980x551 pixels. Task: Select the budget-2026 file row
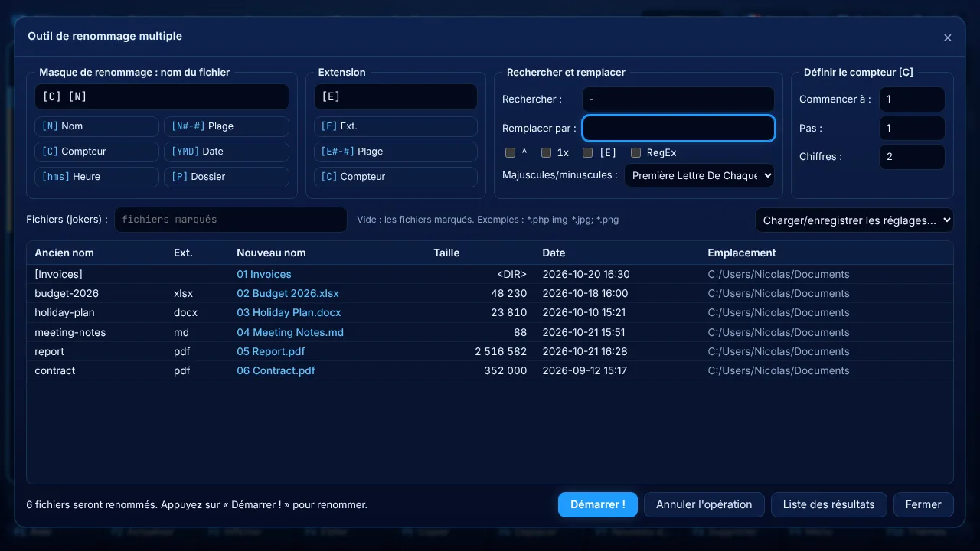[x=490, y=294]
